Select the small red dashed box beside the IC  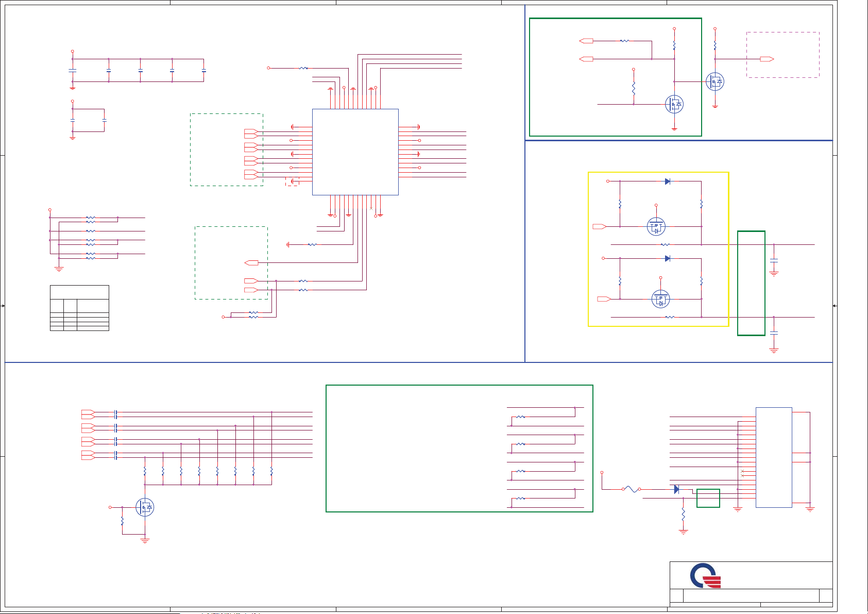point(292,181)
